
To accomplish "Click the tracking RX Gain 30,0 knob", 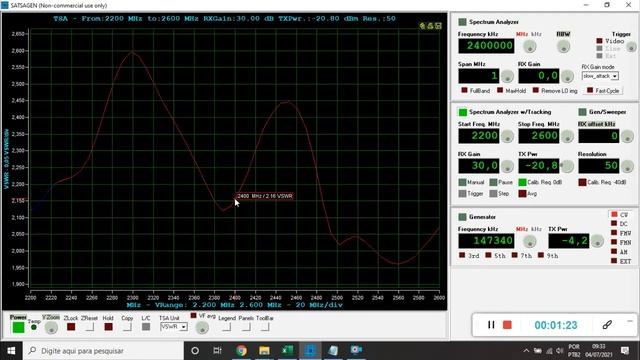I will pyautogui.click(x=507, y=167).
